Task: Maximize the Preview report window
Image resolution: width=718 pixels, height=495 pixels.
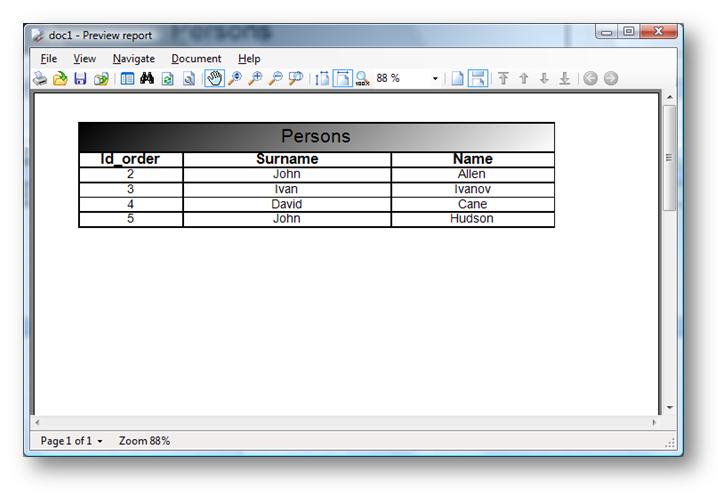Action: pyautogui.click(x=629, y=32)
